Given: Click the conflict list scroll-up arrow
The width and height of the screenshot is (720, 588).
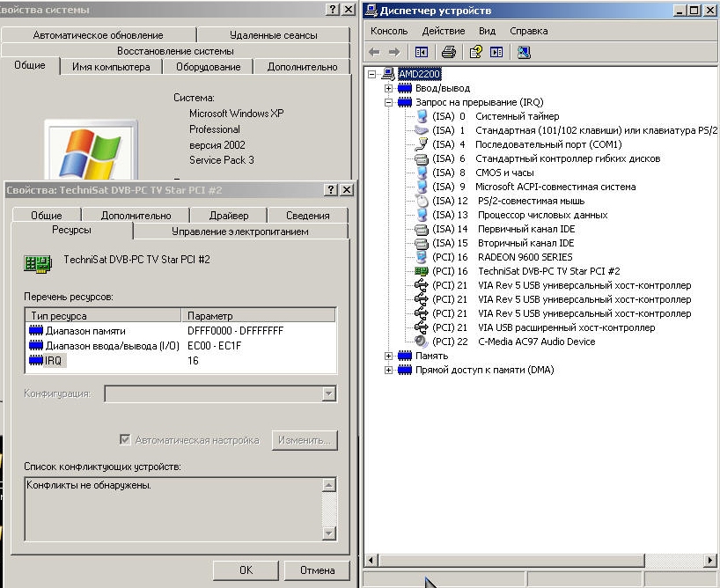Looking at the screenshot, I should point(329,485).
